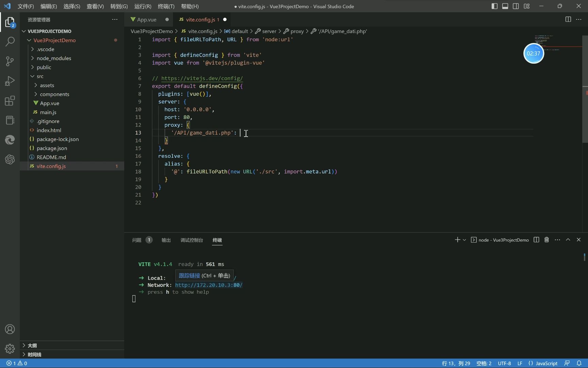Toggle the bottom panel layout icon
This screenshot has height=368, width=588.
coord(505,6)
